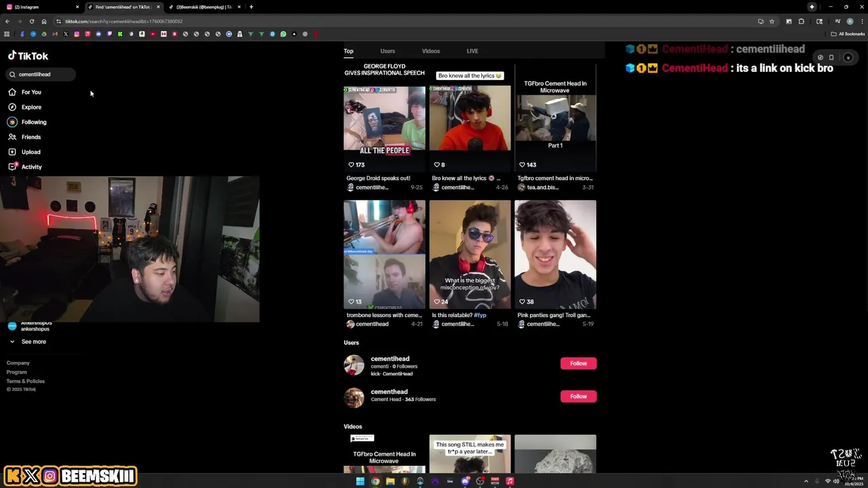Open the Activity notifications

pos(25,167)
